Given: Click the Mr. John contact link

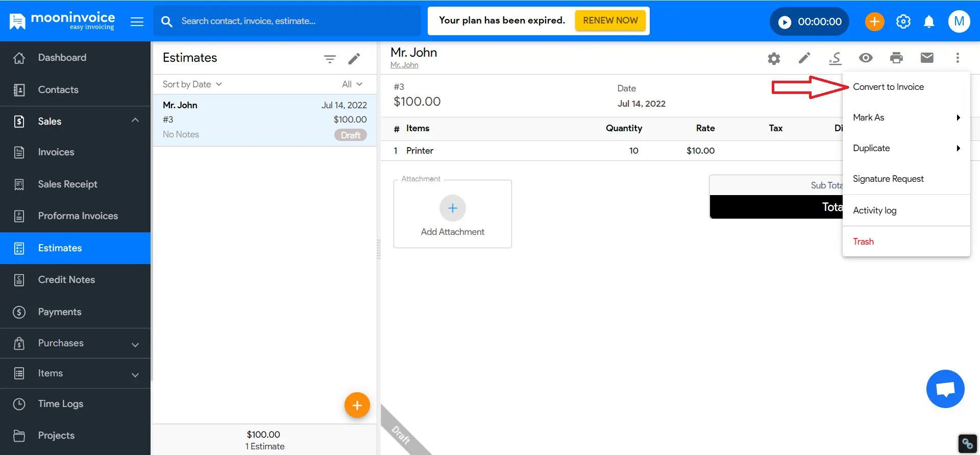Looking at the screenshot, I should pyautogui.click(x=404, y=65).
